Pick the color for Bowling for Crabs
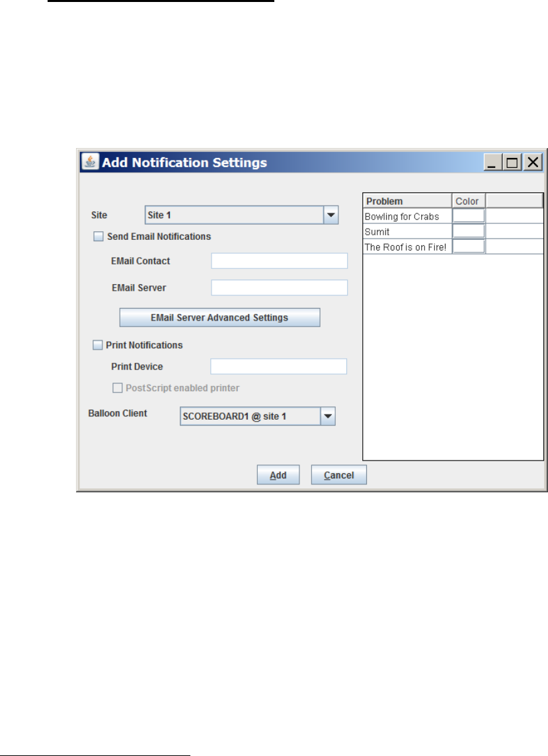The height and width of the screenshot is (756, 548). click(469, 215)
